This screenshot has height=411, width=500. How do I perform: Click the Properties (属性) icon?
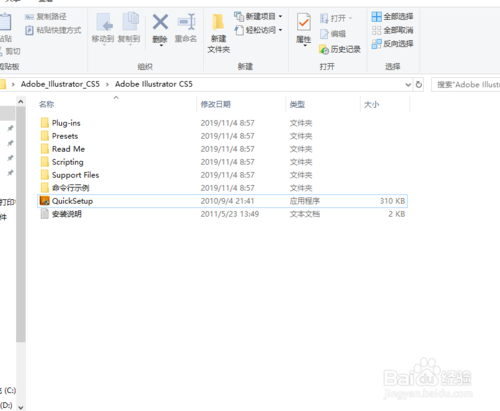[x=304, y=23]
